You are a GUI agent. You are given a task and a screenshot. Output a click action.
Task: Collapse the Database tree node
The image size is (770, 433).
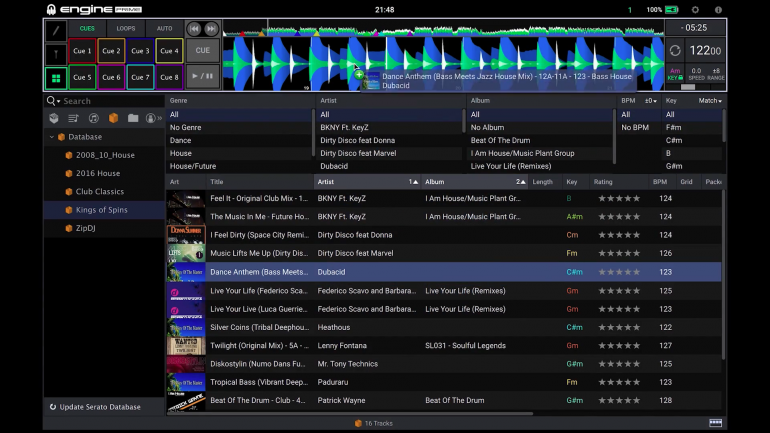click(x=51, y=137)
